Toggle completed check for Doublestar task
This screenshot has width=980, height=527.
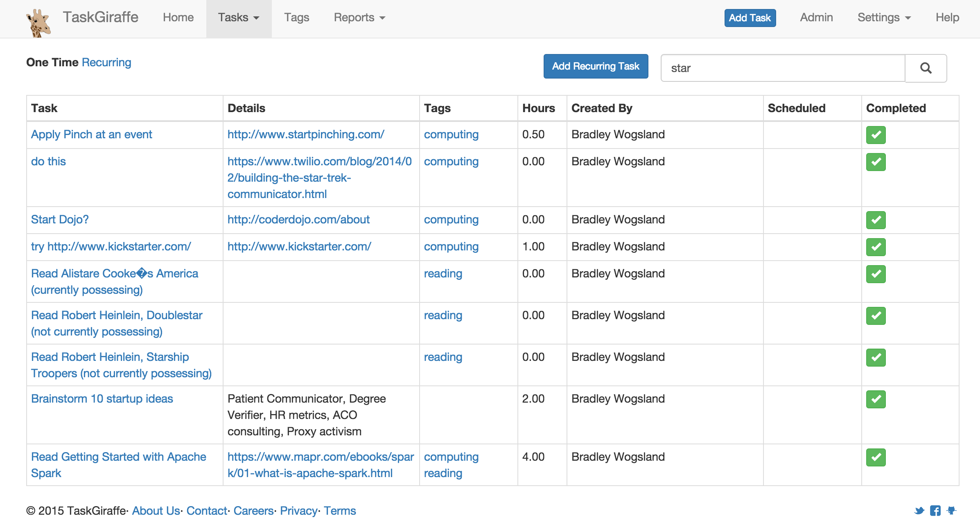pyautogui.click(x=876, y=315)
